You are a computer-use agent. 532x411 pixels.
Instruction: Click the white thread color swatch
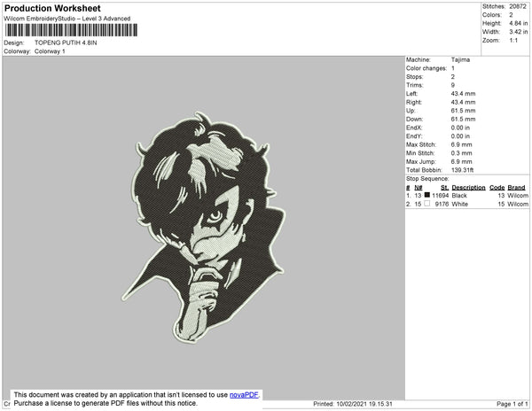pos(427,204)
